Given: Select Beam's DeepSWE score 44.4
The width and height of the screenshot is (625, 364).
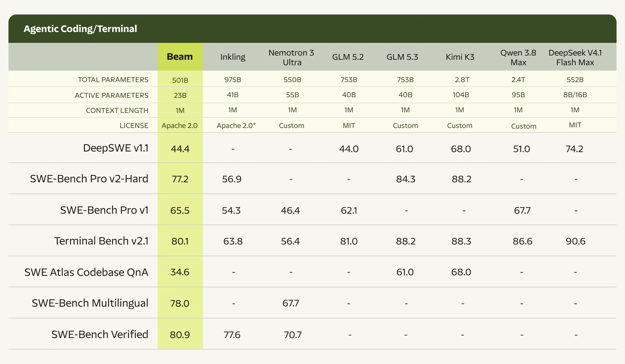Looking at the screenshot, I should pyautogui.click(x=180, y=149).
